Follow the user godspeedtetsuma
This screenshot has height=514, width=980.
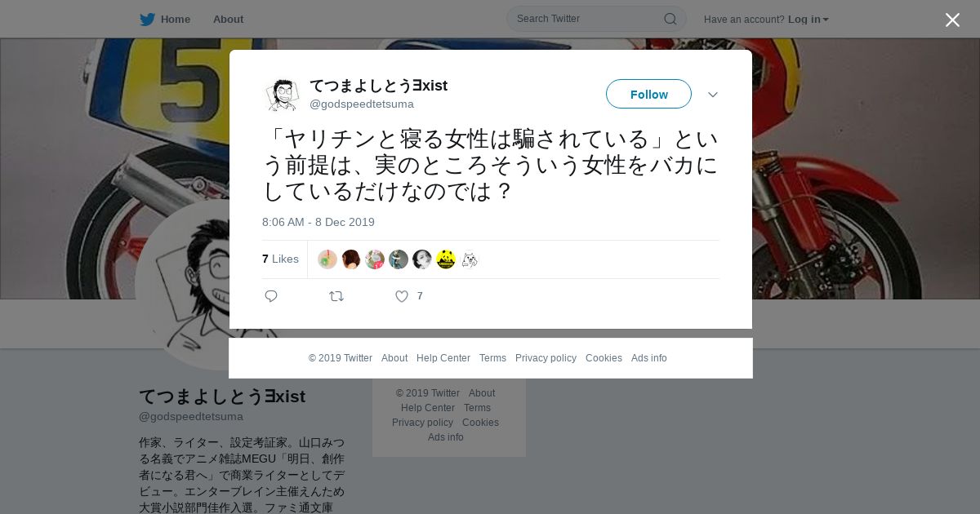(648, 94)
